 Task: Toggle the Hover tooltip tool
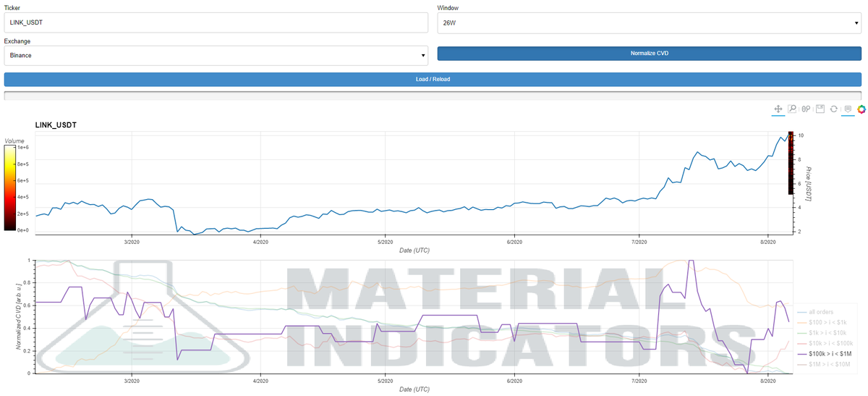(x=848, y=109)
